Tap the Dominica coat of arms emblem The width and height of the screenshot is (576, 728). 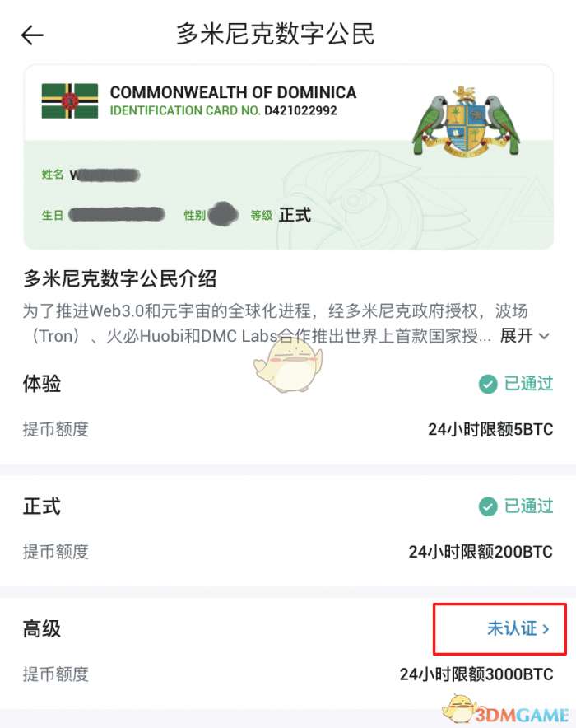point(465,122)
